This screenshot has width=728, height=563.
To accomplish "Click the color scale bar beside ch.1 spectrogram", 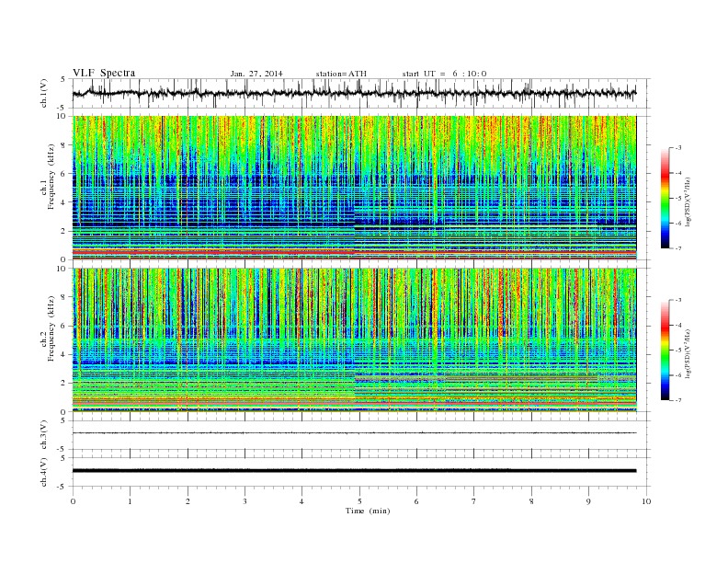I will click(x=665, y=199).
